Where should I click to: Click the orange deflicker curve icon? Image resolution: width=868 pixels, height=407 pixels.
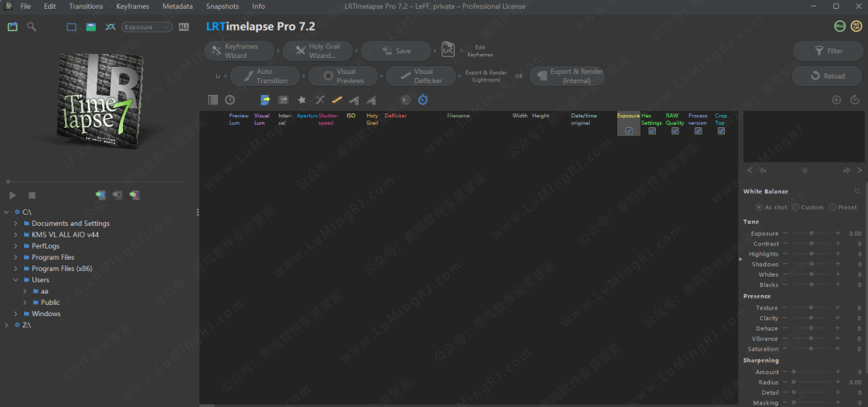pos(337,100)
